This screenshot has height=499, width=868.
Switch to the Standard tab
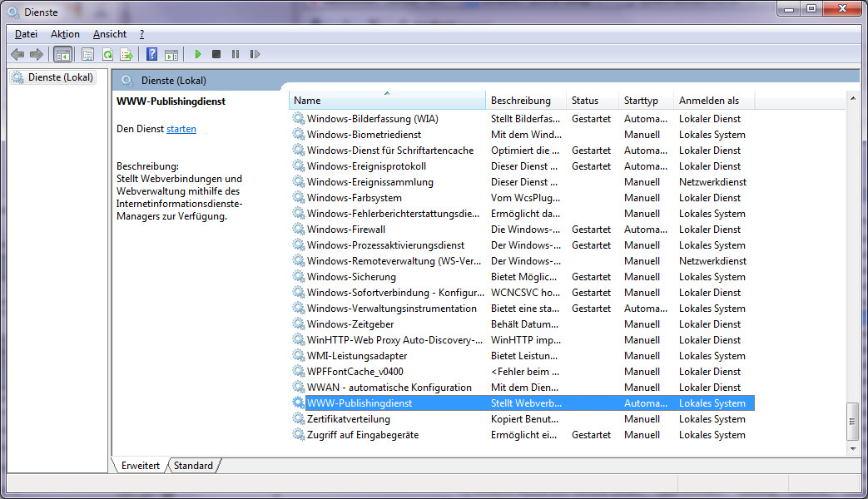pos(193,466)
